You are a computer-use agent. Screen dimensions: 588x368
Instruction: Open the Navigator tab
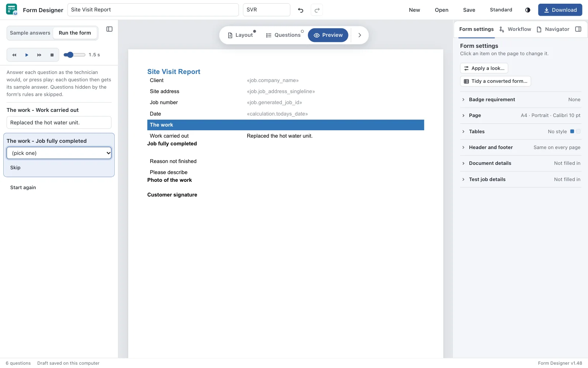[x=553, y=29]
